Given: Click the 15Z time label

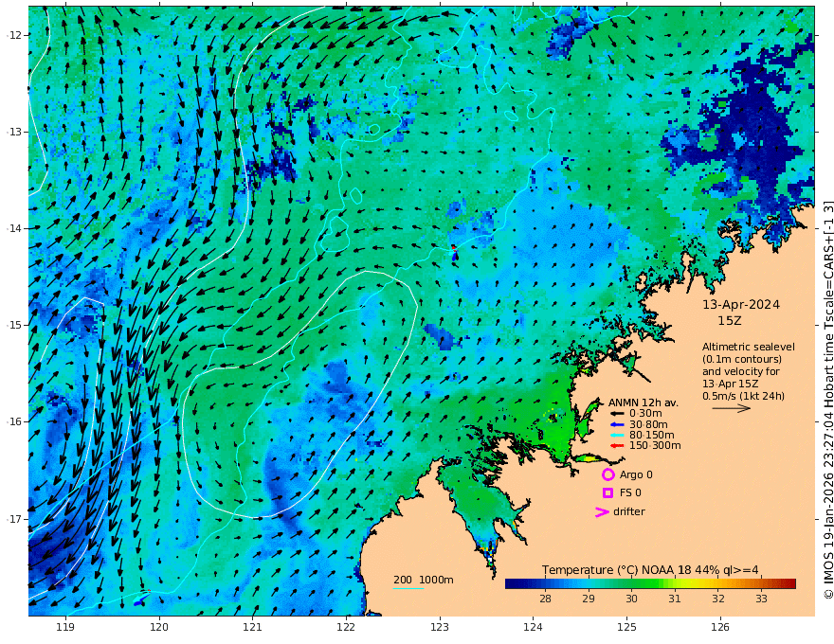Looking at the screenshot, I should click(729, 321).
